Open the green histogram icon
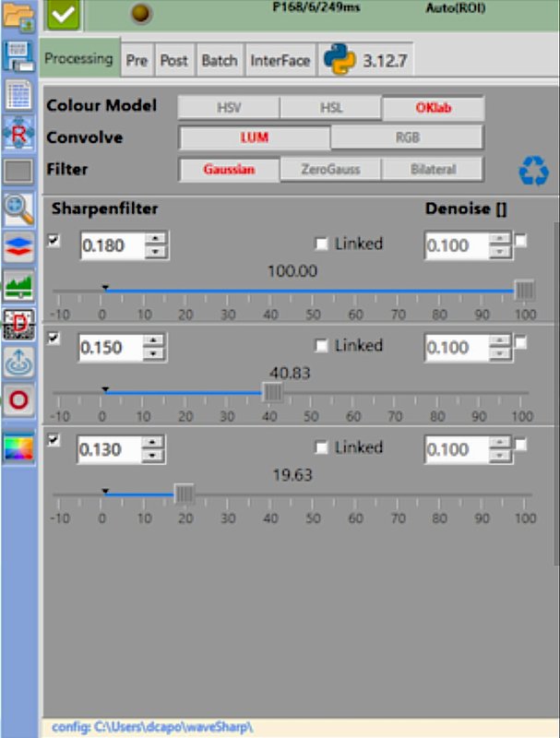The image size is (560, 738). pyautogui.click(x=18, y=285)
